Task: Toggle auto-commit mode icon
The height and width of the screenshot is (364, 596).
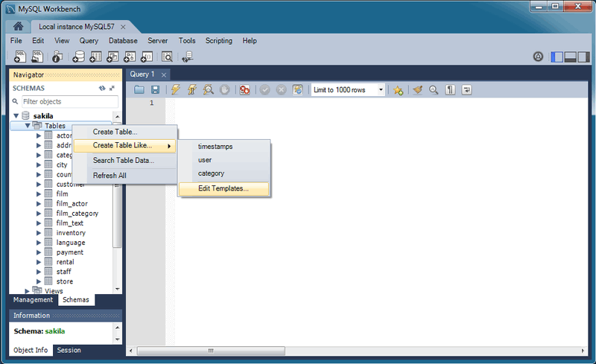Action: point(297,89)
